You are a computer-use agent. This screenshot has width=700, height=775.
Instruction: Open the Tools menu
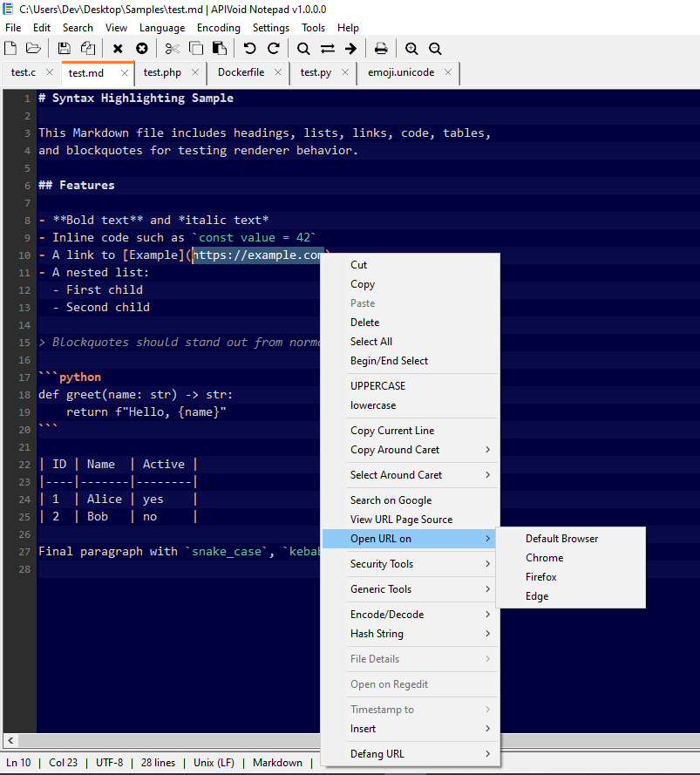click(x=314, y=28)
